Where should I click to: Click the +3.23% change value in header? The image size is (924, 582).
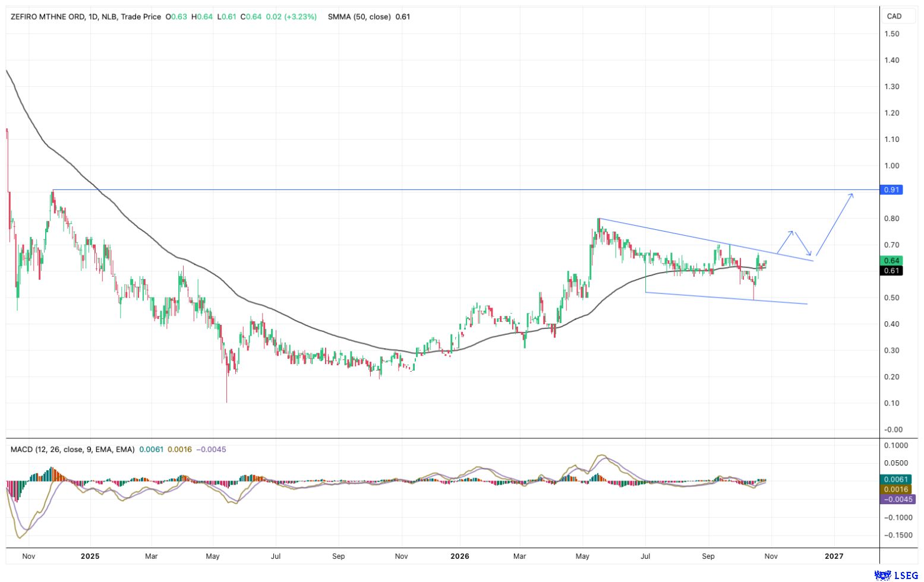(x=300, y=17)
